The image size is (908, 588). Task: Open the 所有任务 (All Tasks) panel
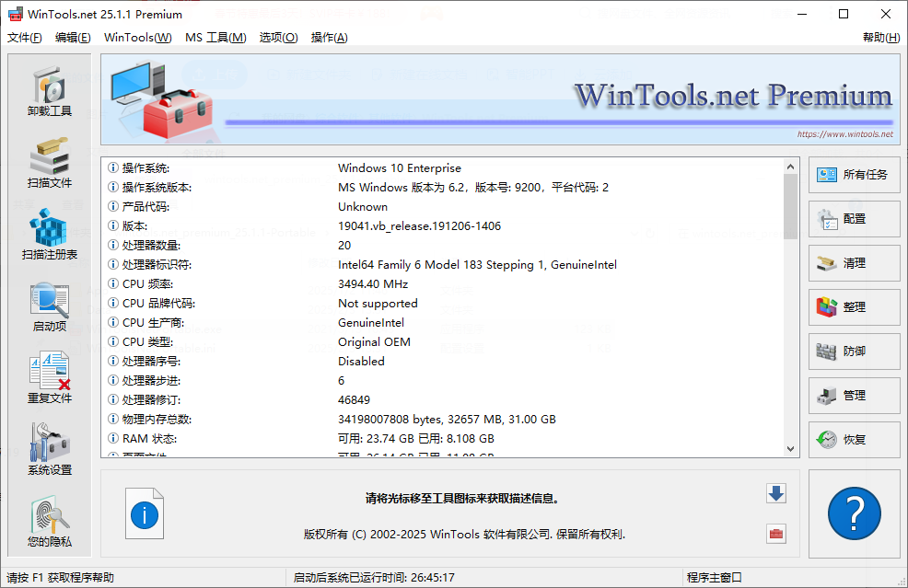click(x=855, y=175)
